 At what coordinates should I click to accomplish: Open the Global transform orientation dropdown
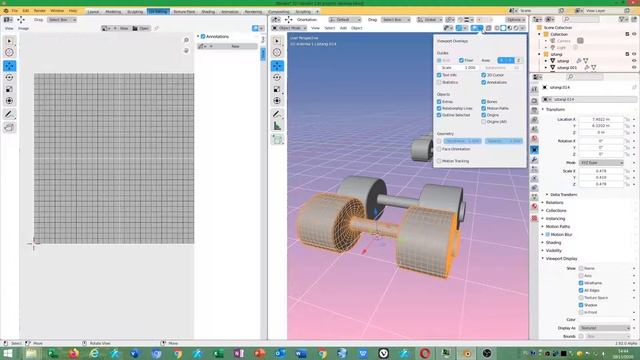pos(429,20)
